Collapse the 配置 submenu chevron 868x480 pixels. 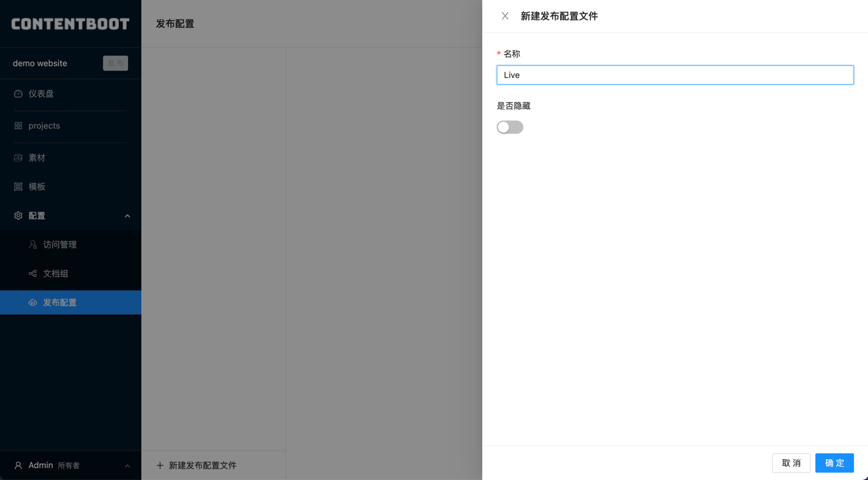pos(127,216)
